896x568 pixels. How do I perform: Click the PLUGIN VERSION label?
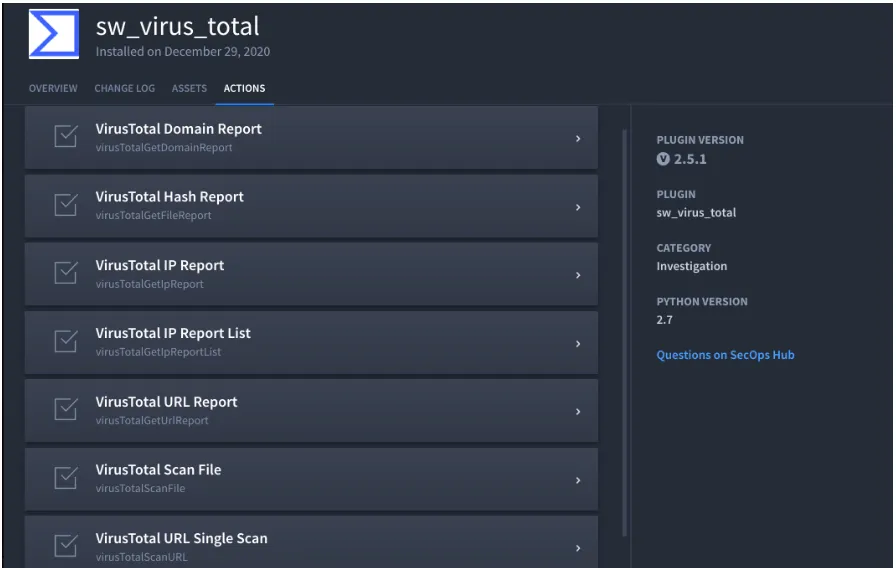point(700,140)
